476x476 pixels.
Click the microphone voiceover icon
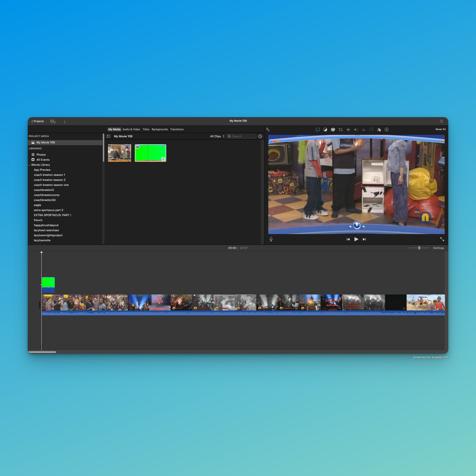pyautogui.click(x=271, y=239)
